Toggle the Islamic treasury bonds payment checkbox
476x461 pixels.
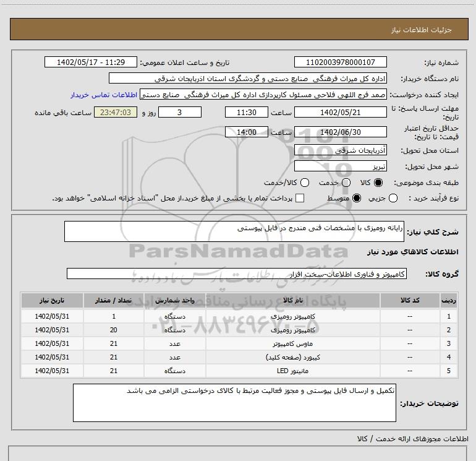click(x=300, y=198)
